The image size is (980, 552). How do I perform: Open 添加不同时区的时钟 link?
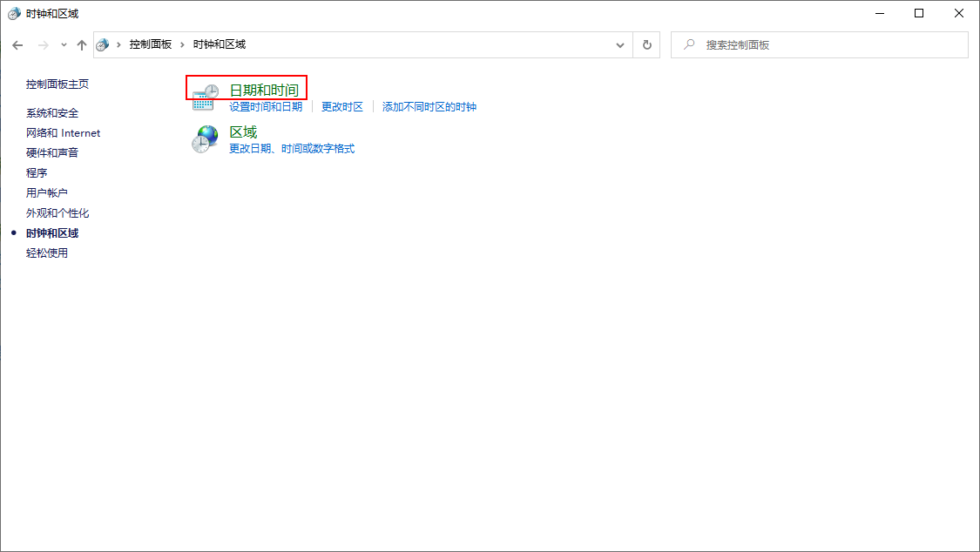[x=429, y=106]
